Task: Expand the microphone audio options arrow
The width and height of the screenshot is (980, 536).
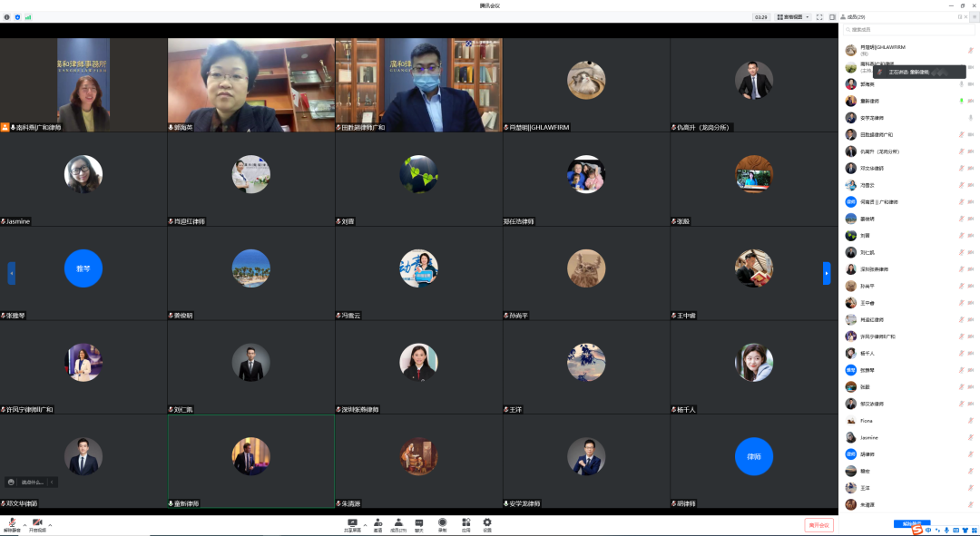Action: click(25, 524)
